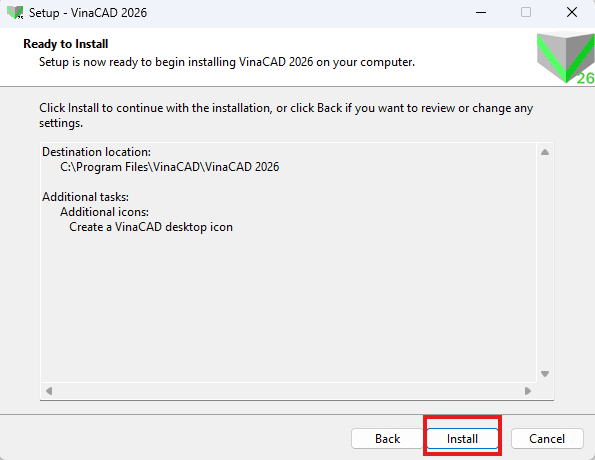
Task: Select the path 'C:\Program Files\VinaCAD\VinaCAD 2026'
Action: pos(170,167)
